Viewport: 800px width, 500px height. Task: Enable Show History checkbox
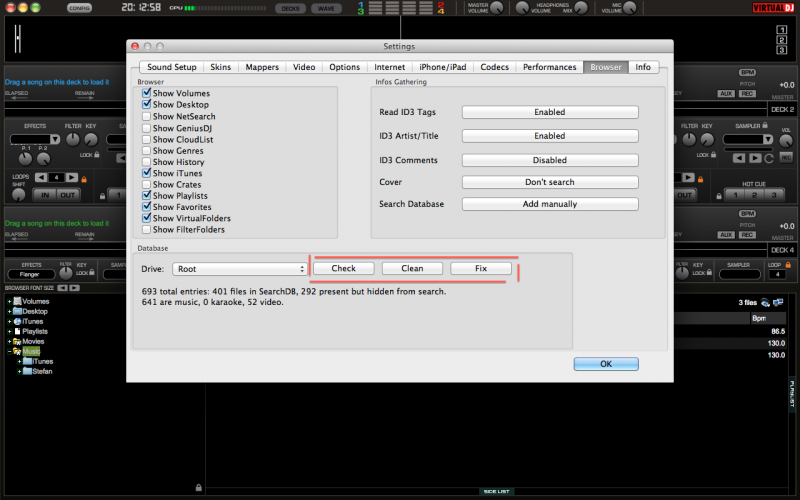pos(147,162)
